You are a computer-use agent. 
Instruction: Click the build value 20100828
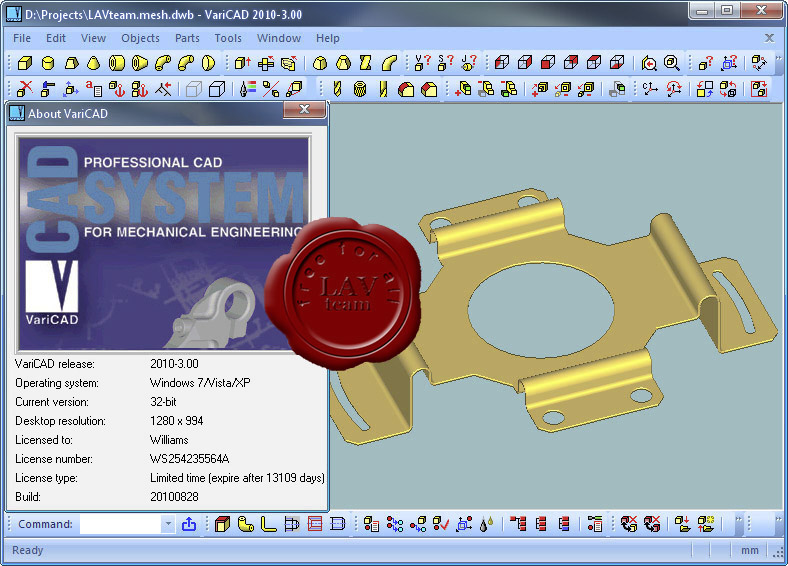[x=174, y=497]
